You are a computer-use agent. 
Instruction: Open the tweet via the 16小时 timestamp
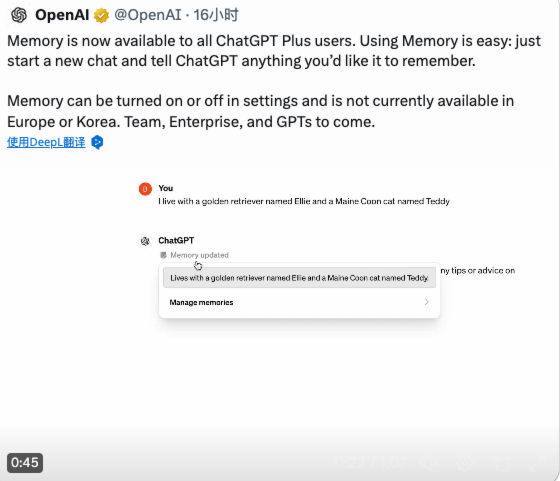pyautogui.click(x=216, y=15)
